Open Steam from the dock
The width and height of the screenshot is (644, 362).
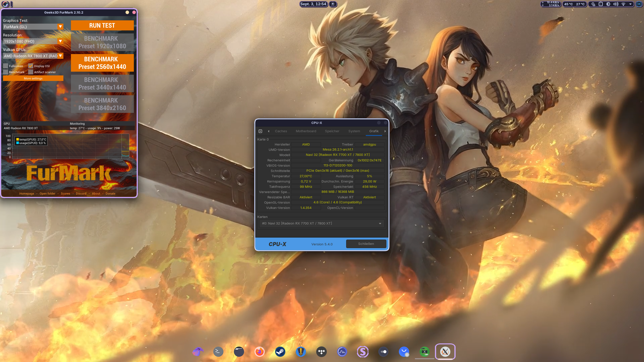(x=280, y=351)
